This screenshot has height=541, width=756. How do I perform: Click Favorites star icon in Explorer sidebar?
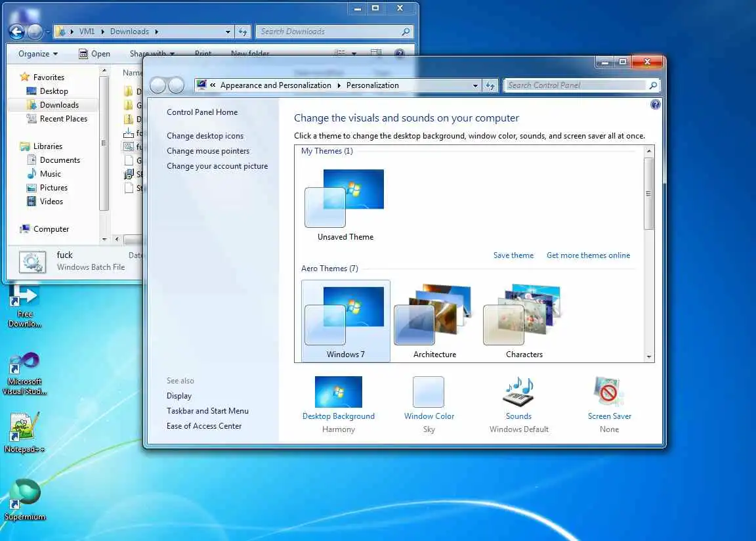point(24,77)
